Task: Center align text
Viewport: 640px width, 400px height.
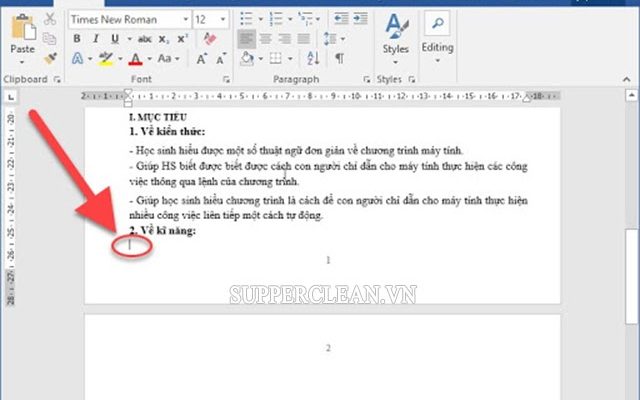Action: coord(266,39)
